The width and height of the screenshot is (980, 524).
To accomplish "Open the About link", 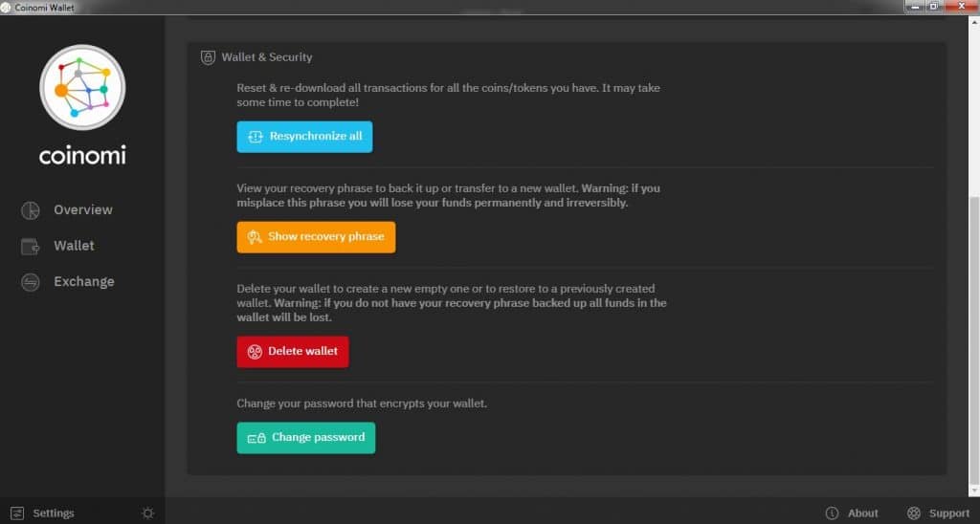I will 862,513.
